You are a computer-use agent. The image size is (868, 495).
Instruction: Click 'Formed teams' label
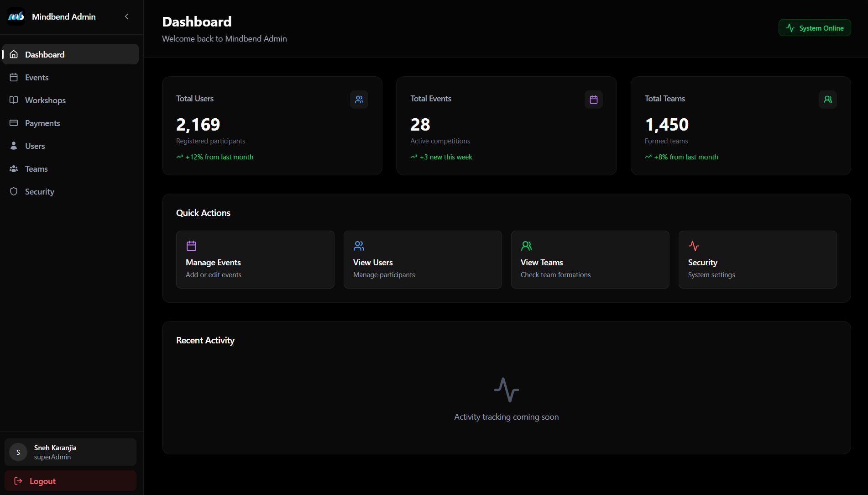tap(666, 141)
